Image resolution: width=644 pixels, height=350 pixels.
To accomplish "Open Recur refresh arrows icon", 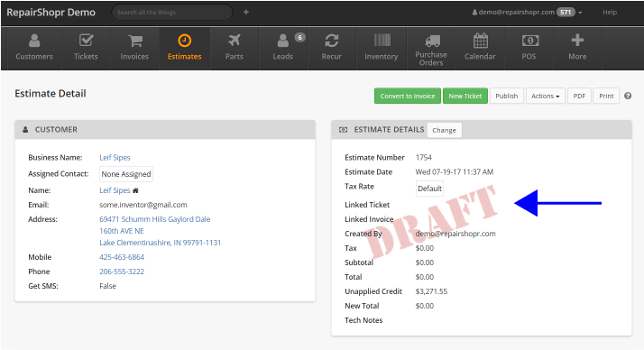I will tap(331, 41).
